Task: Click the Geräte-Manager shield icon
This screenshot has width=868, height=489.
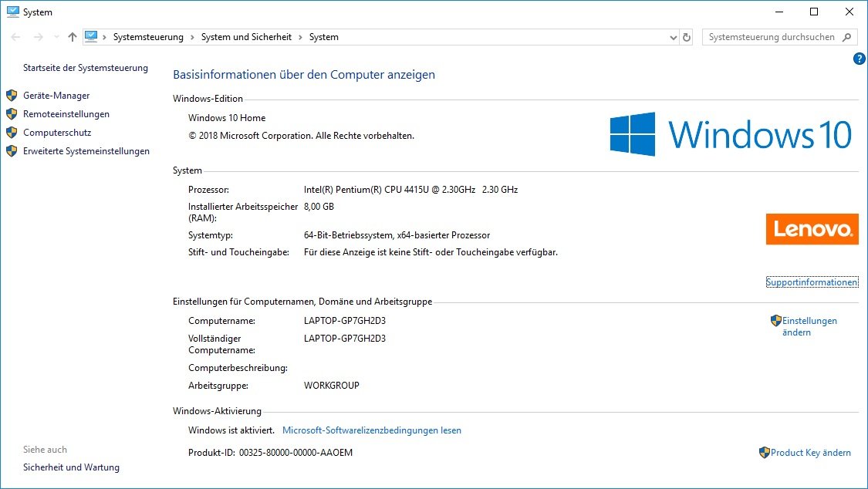Action: [12, 96]
